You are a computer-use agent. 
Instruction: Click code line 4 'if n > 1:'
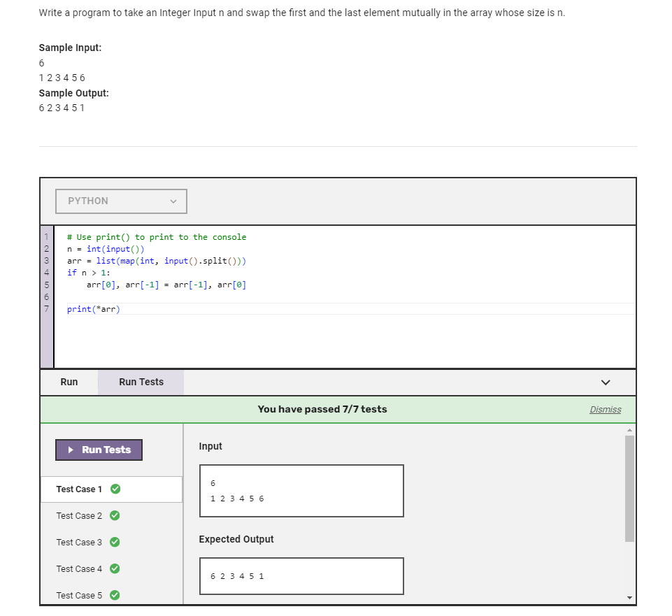point(88,273)
